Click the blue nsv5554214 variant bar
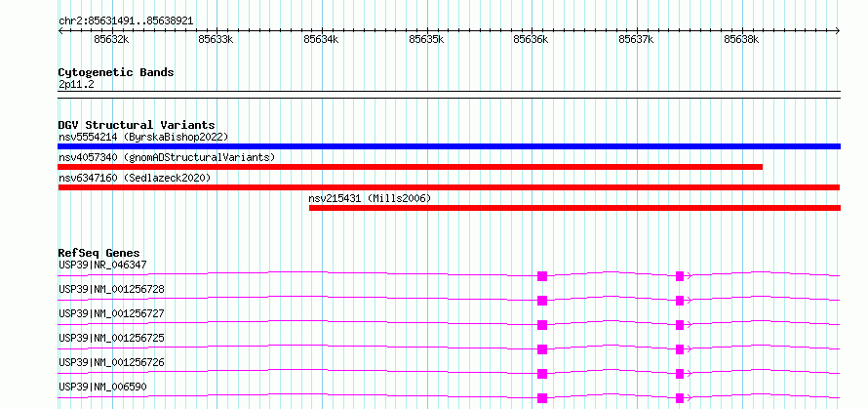Screen dimensions: 868x409 pyautogui.click(x=449, y=146)
